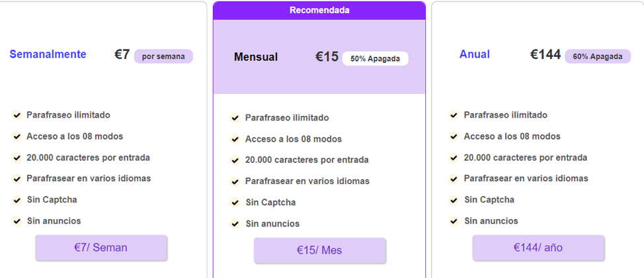The height and width of the screenshot is (278, 644).
Task: Select the Anual plan title
Action: 474,54
